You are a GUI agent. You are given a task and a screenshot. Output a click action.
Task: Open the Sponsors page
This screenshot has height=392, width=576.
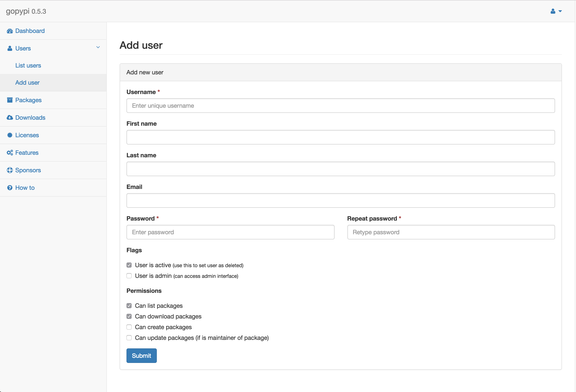click(x=53, y=170)
